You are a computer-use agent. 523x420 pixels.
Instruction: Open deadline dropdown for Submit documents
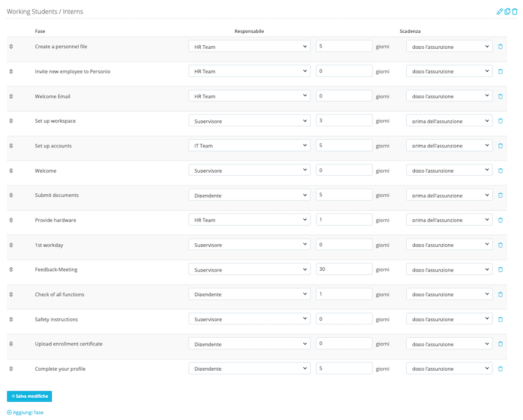tap(449, 196)
